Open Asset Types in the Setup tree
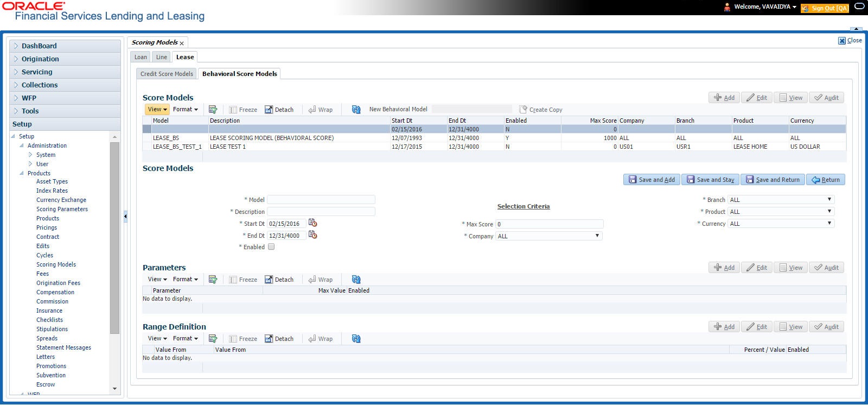868x405 pixels. 52,181
